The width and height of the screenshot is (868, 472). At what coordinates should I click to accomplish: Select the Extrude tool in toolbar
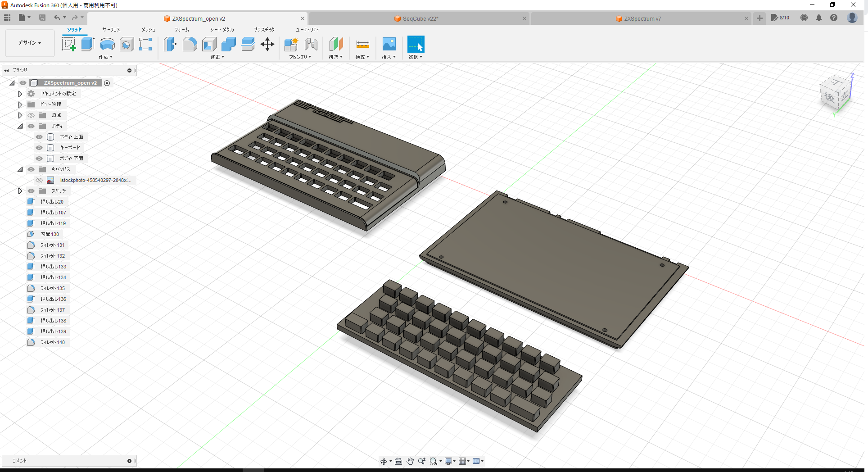click(x=88, y=44)
